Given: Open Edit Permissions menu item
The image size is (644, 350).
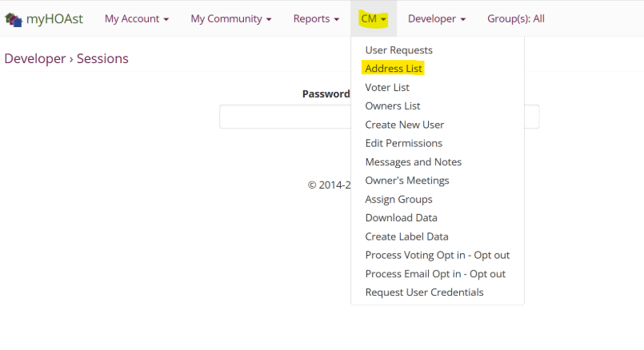Looking at the screenshot, I should [x=403, y=143].
